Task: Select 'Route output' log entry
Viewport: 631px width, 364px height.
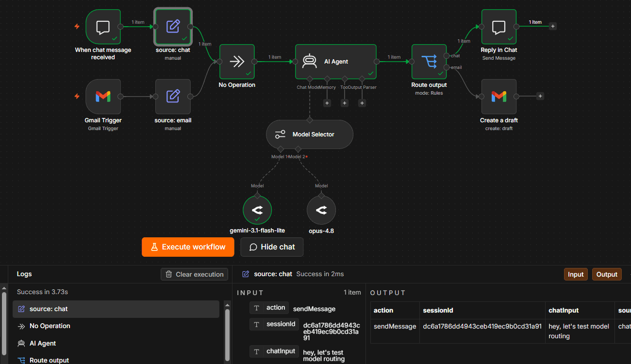Action: [x=116, y=360]
